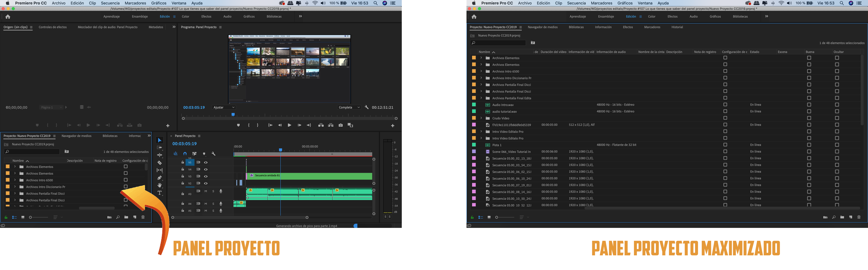This screenshot has width=868, height=270.
Task: Open the Completa resolution dropdown
Action: [x=349, y=107]
